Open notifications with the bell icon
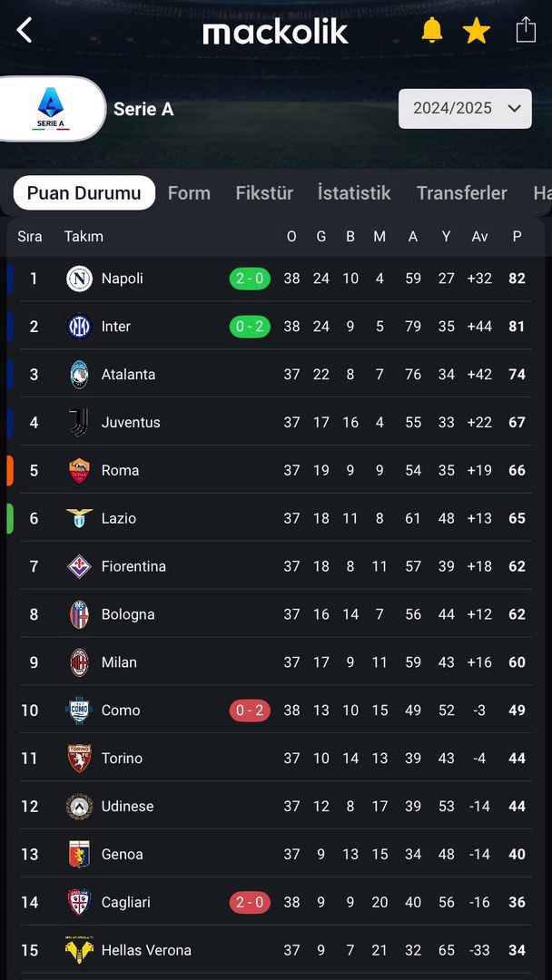Image resolution: width=552 pixels, height=980 pixels. click(431, 30)
